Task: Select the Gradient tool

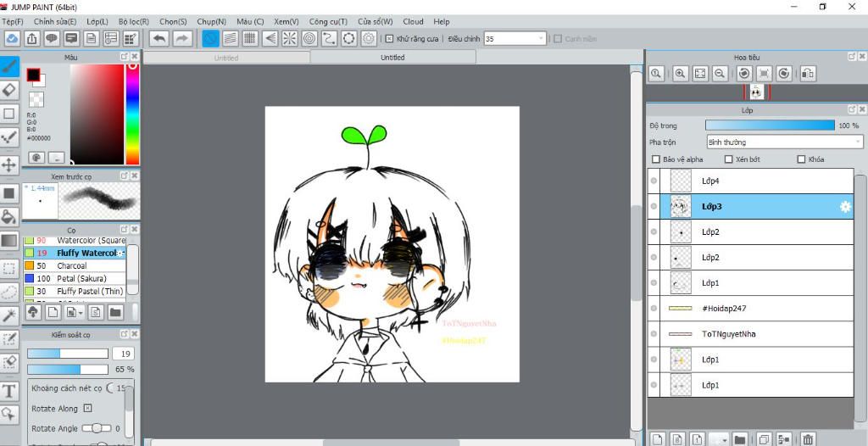Action: coord(9,241)
